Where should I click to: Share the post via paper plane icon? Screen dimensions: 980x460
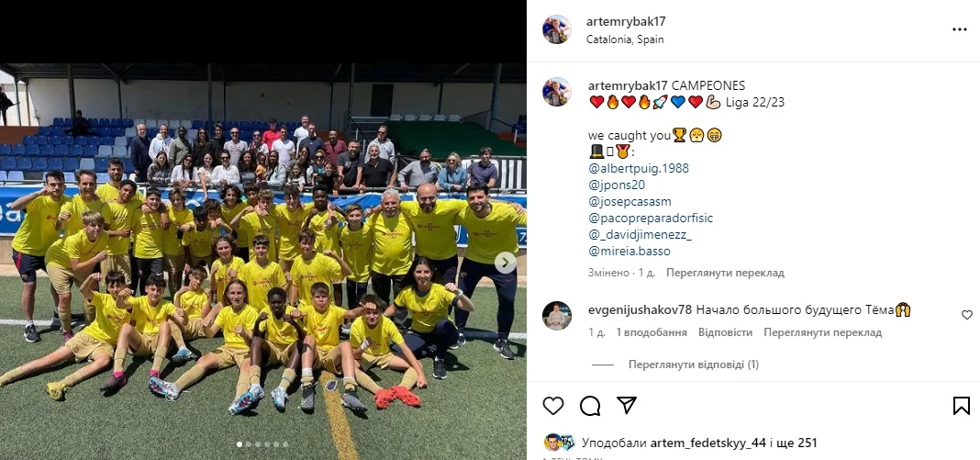point(627,406)
